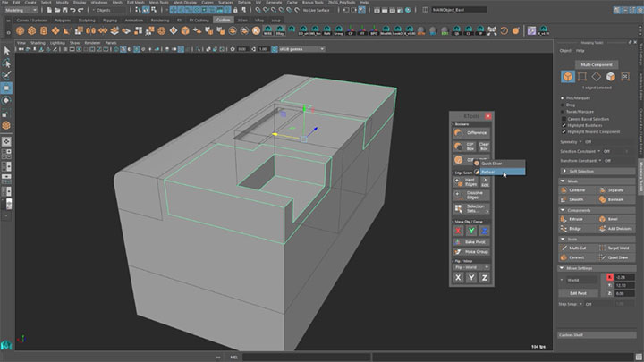Activate the Extrude component tool
Viewport: 644px width, 362px height.
(x=577, y=219)
